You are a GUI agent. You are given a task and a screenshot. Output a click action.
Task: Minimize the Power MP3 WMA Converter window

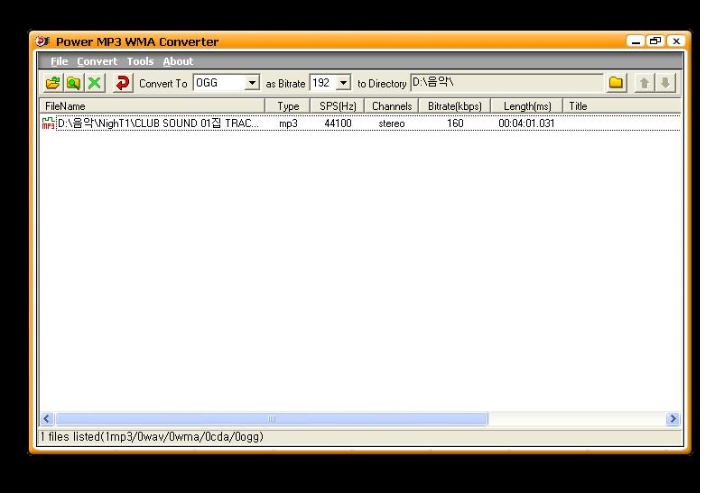point(635,41)
